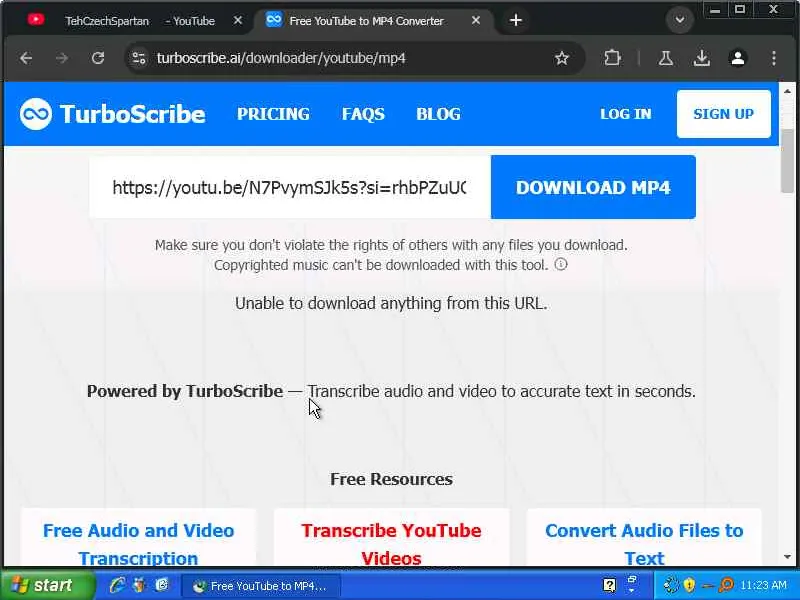Open the Chrome profile avatar icon
800x600 pixels.
point(738,58)
